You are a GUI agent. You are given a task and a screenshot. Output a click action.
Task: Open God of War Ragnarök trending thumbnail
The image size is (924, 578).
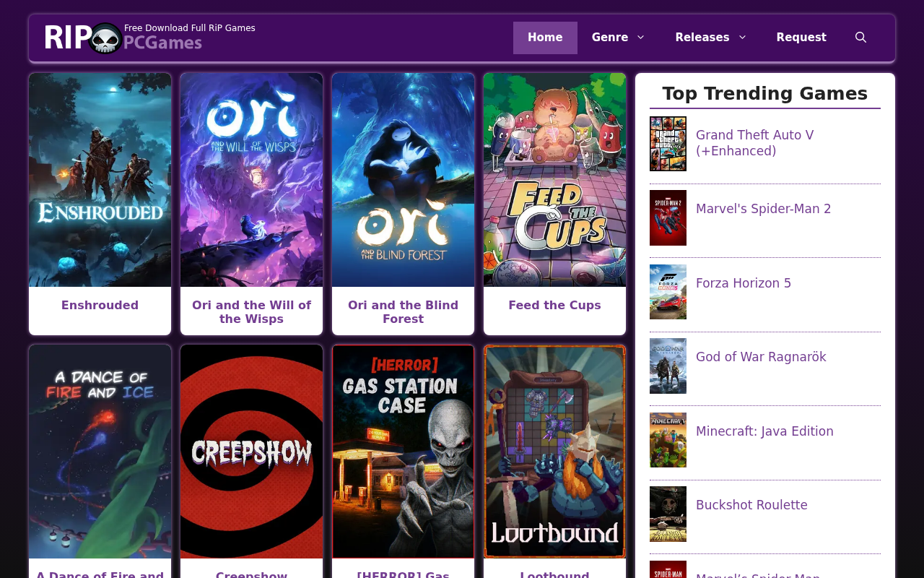point(668,366)
